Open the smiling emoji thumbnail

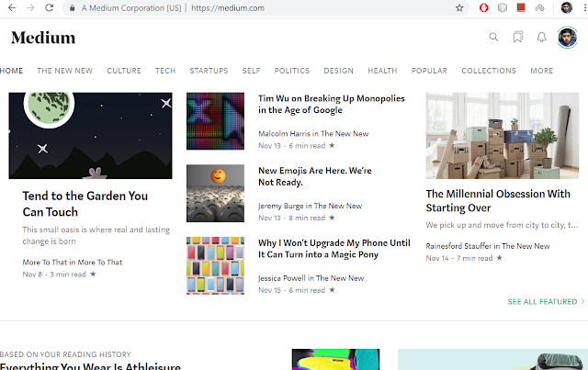click(215, 194)
